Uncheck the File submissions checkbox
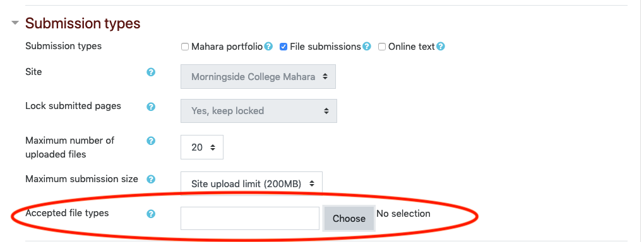This screenshot has width=644, height=242. 283,47
